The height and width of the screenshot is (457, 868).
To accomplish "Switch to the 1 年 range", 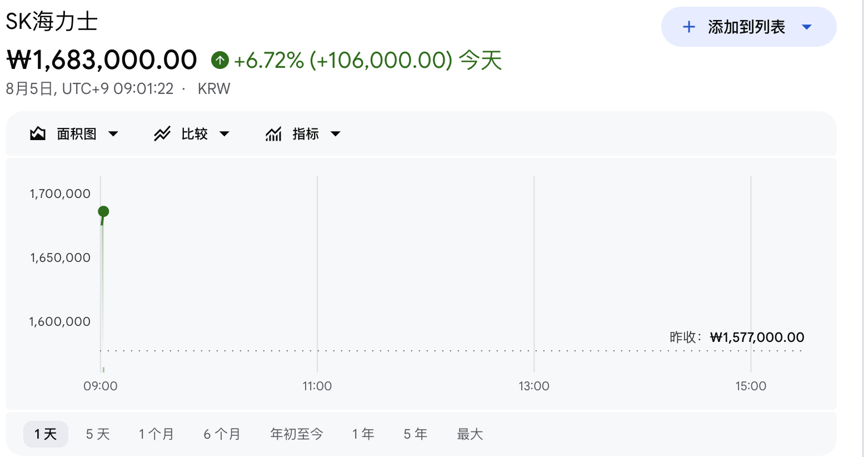I will point(363,434).
